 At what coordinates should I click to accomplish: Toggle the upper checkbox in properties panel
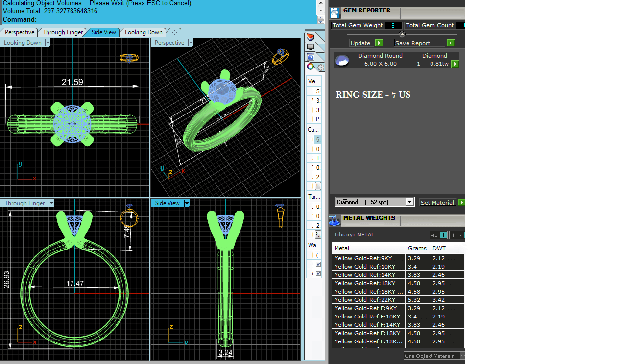[318, 264]
